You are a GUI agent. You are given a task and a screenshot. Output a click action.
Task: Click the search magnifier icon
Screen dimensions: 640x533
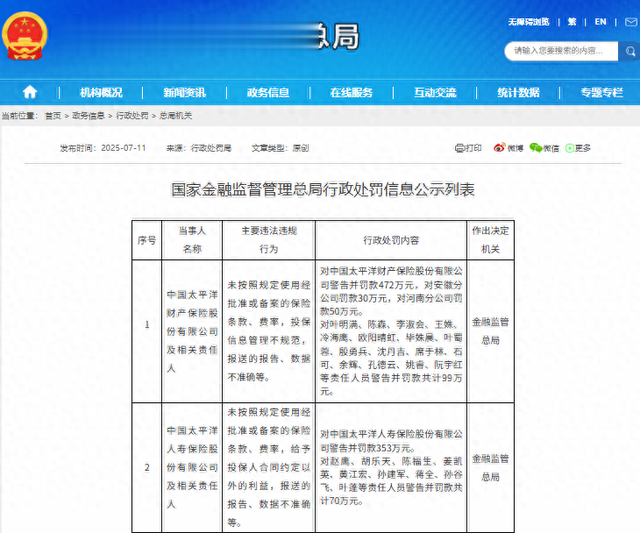click(x=630, y=51)
